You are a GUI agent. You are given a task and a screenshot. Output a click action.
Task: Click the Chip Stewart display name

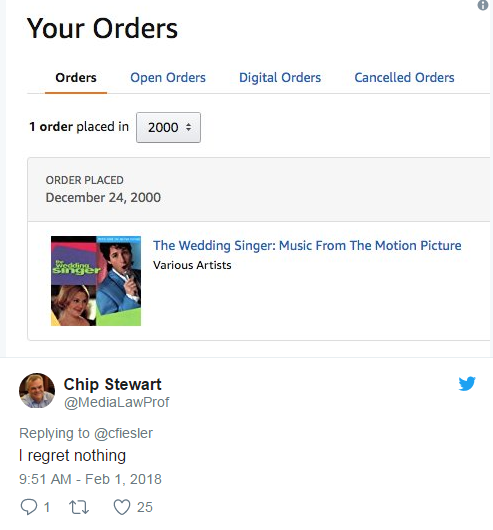(x=113, y=384)
